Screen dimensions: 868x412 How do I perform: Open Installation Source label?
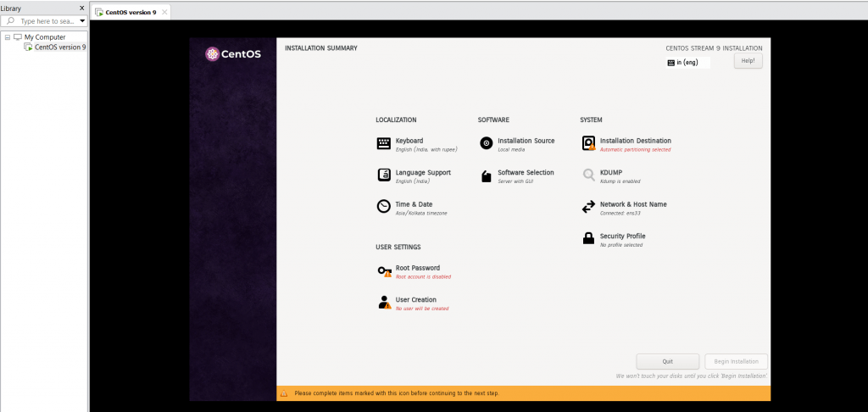click(526, 141)
